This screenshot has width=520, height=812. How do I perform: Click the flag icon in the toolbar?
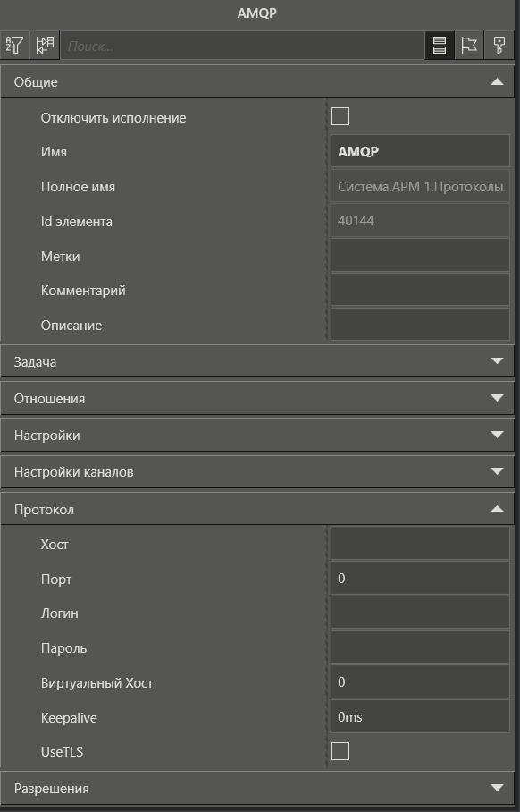[469, 45]
